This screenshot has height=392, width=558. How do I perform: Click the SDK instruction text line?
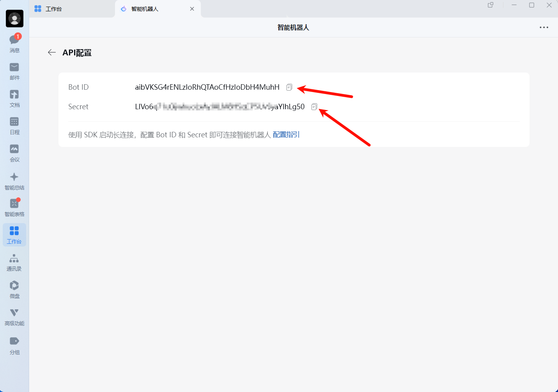[170, 135]
